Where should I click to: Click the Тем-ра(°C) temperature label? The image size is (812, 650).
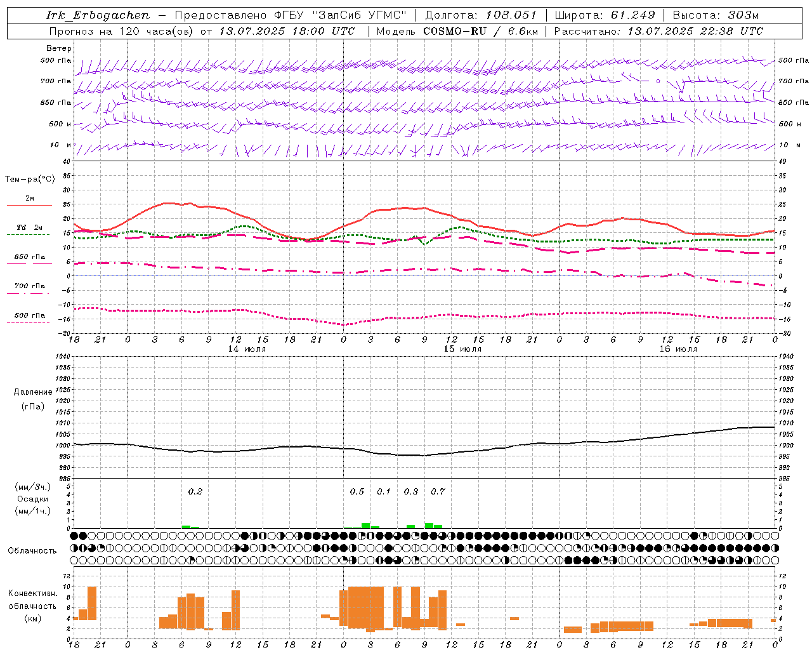[30, 180]
